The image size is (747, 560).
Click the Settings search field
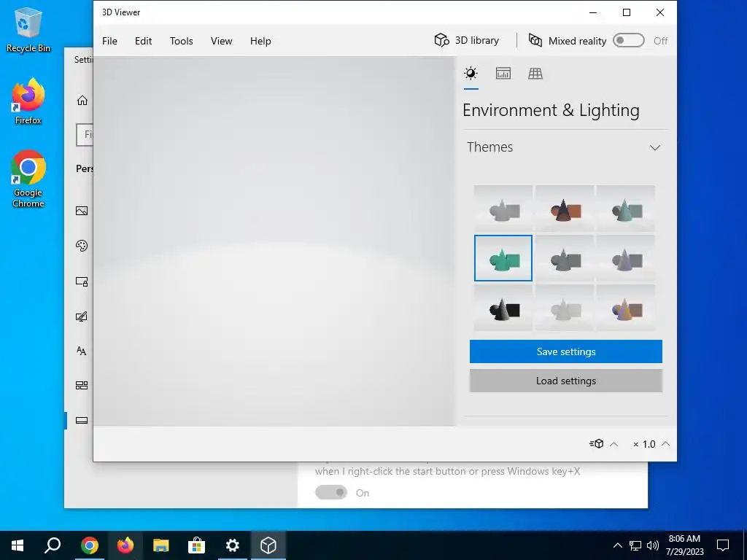pos(85,135)
